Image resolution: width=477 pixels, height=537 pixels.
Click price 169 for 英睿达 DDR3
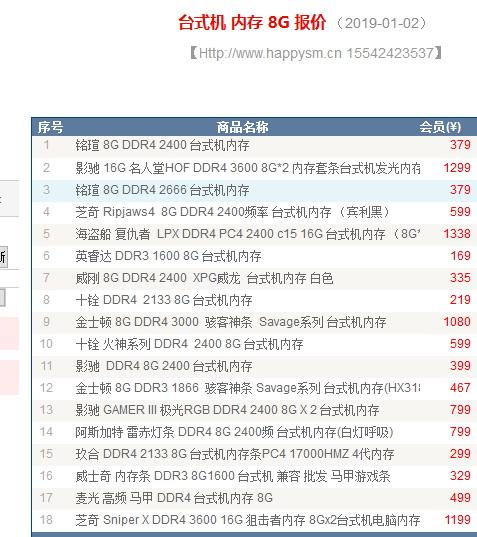(x=460, y=256)
